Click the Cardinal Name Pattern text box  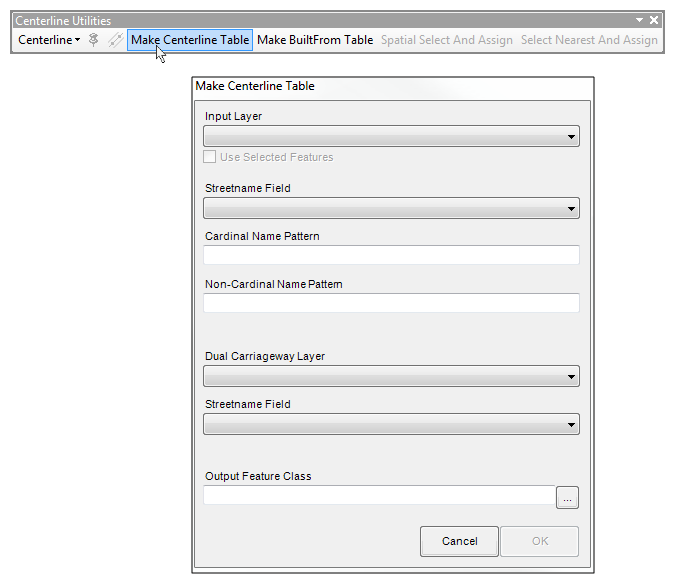coord(391,255)
